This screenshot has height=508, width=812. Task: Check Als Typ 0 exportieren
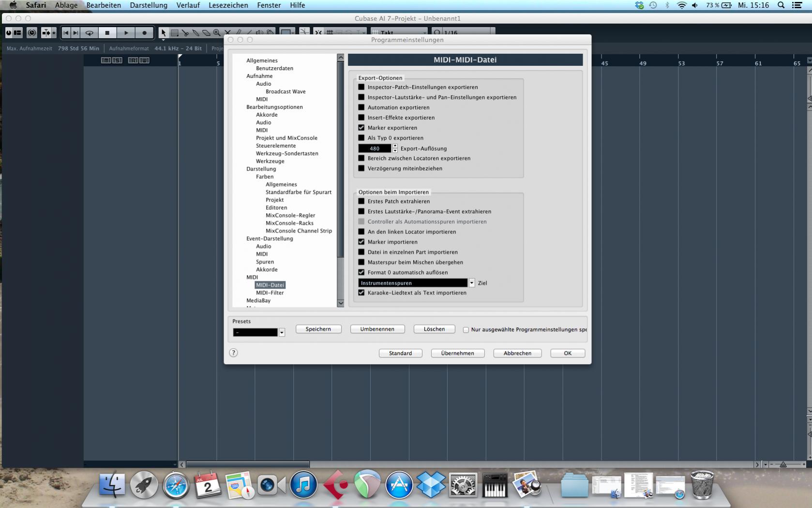[x=361, y=138]
